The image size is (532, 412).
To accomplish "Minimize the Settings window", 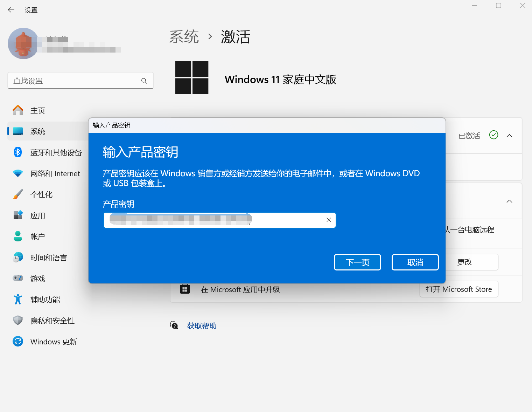I will pyautogui.click(x=475, y=6).
